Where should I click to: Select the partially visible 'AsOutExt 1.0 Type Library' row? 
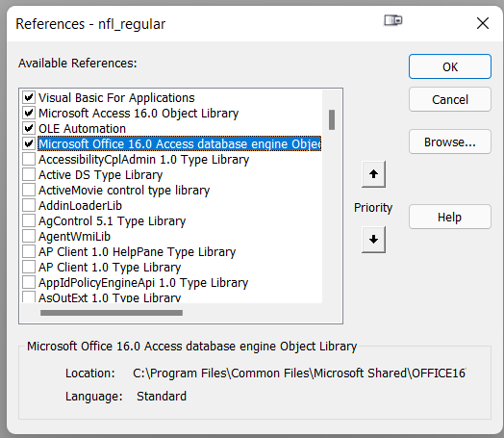pos(110,297)
